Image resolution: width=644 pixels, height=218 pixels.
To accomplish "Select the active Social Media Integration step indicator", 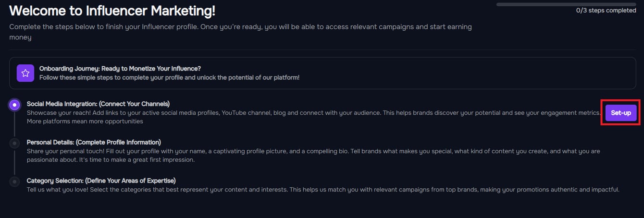I will [15, 105].
